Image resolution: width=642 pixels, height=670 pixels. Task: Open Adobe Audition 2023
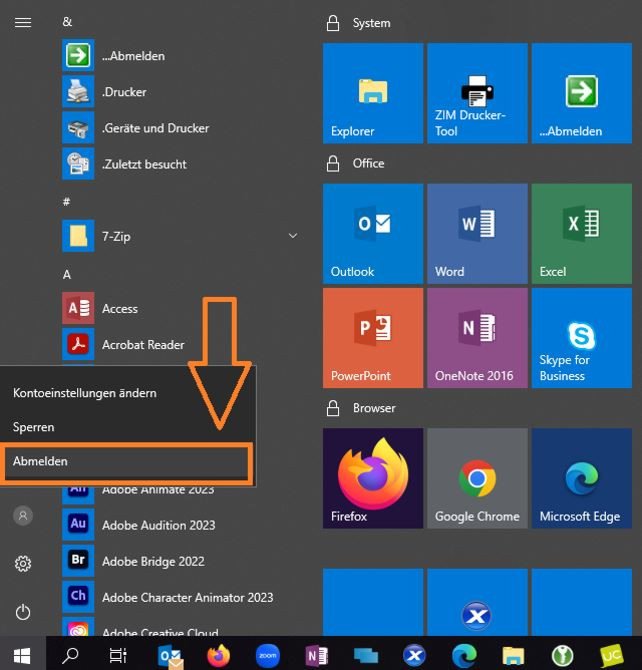point(182,525)
